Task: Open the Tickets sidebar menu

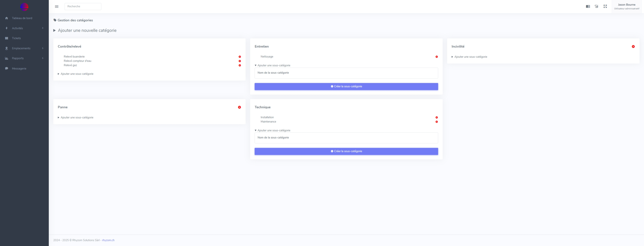Action: (x=17, y=38)
